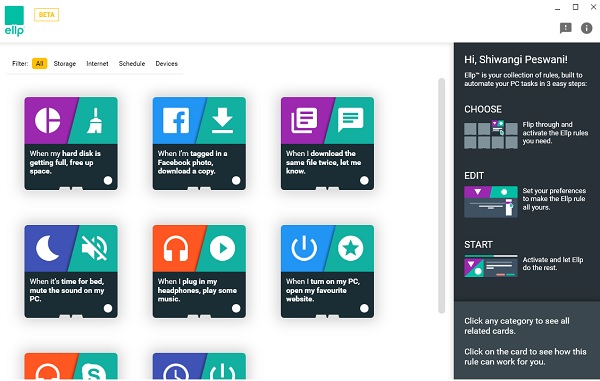Toggle the time for bed mute rule
Image resolution: width=600 pixels, height=381 pixels.
[108, 308]
